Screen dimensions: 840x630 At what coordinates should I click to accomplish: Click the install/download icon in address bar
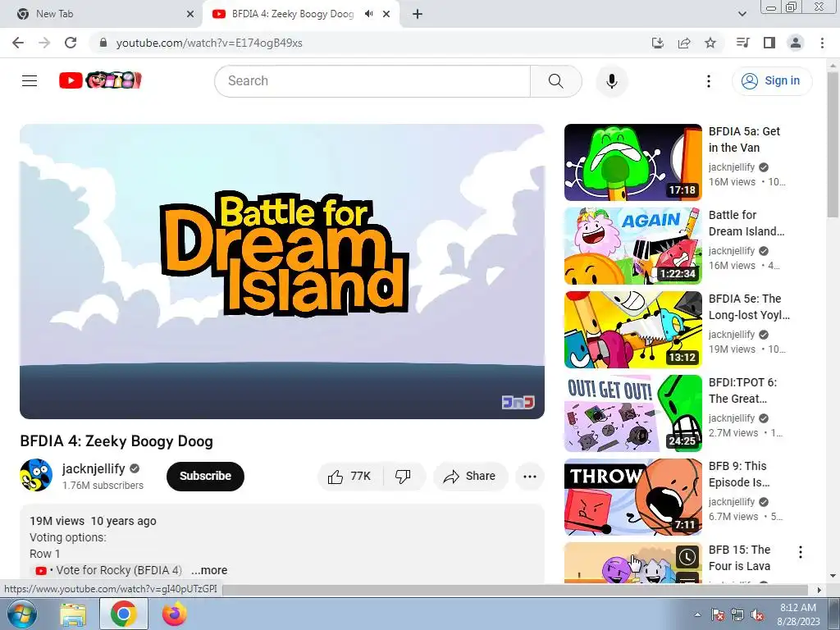coord(658,43)
